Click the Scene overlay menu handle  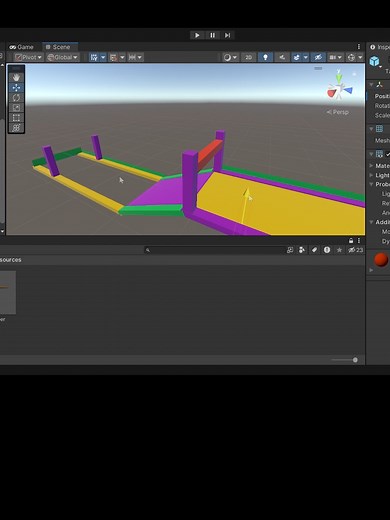(x=318, y=68)
